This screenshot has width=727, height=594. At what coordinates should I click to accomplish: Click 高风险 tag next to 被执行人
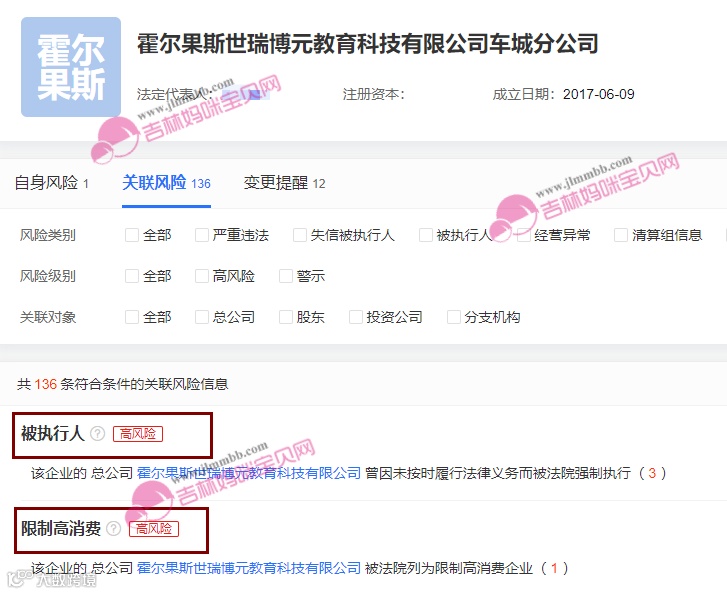click(138, 434)
